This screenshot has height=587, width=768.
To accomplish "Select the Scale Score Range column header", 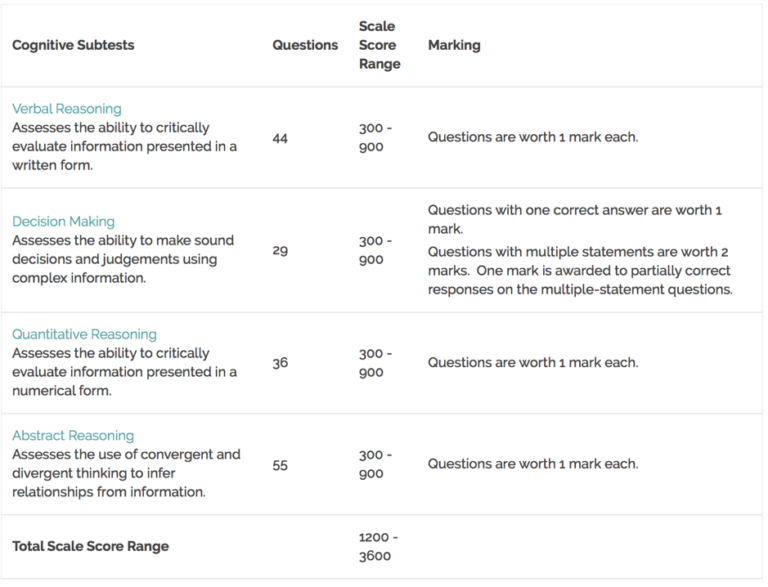I will pos(379,45).
